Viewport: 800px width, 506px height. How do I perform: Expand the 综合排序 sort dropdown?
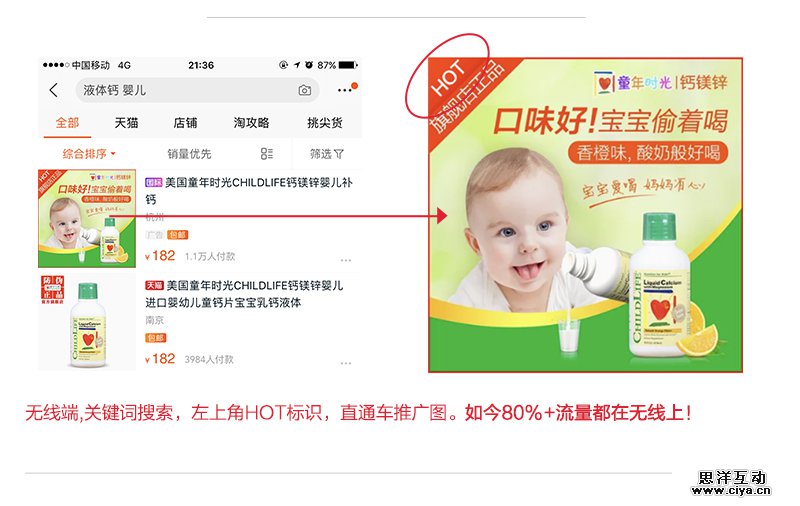[x=89, y=154]
